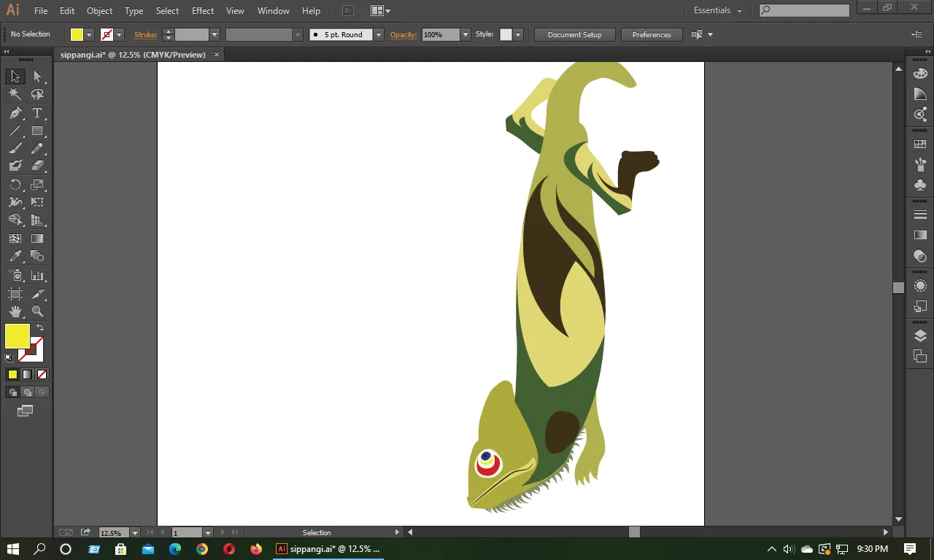Select the Eraser tool
Image resolution: width=934 pixels, height=560 pixels.
click(37, 166)
